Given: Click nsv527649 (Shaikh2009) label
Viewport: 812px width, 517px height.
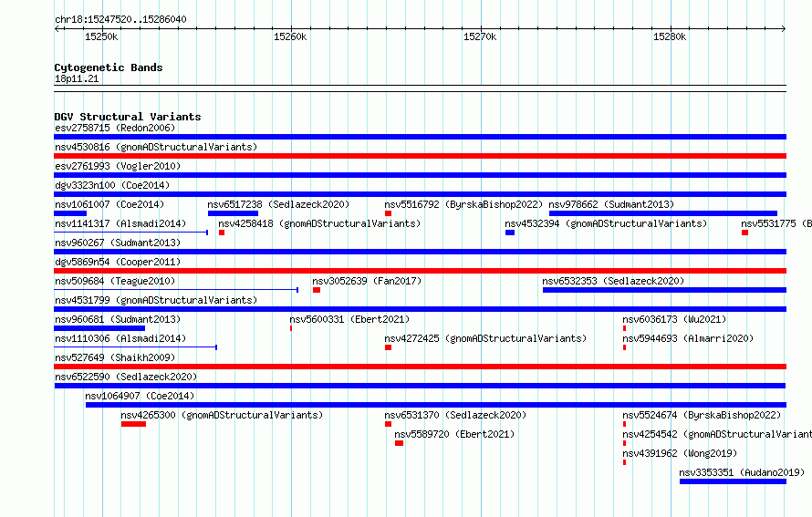Looking at the screenshot, I should point(115,357).
